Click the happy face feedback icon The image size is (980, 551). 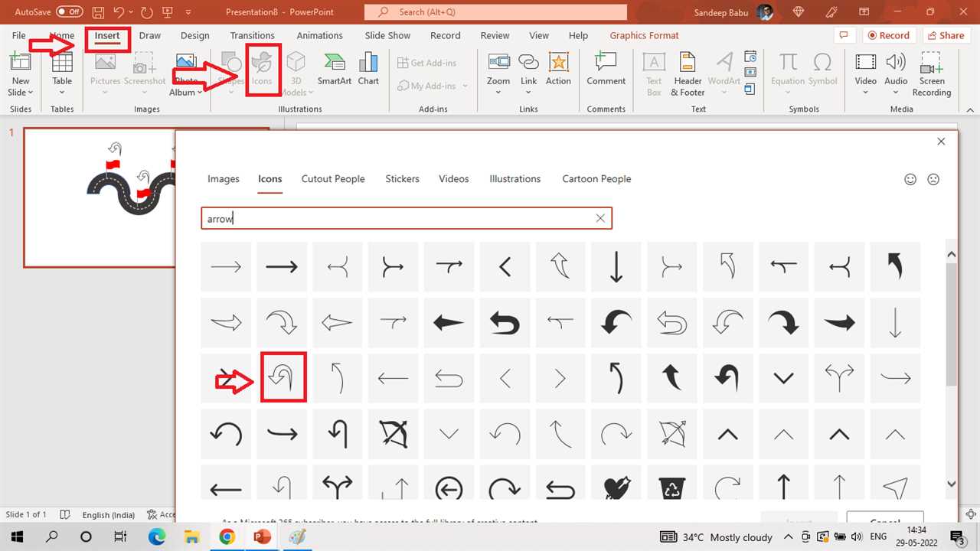910,179
